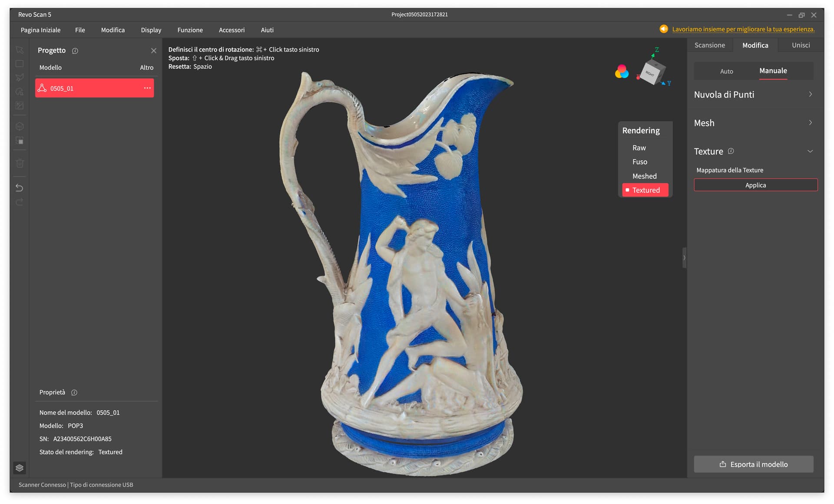This screenshot has width=834, height=504.
Task: Select Raw rendering mode
Action: click(639, 148)
